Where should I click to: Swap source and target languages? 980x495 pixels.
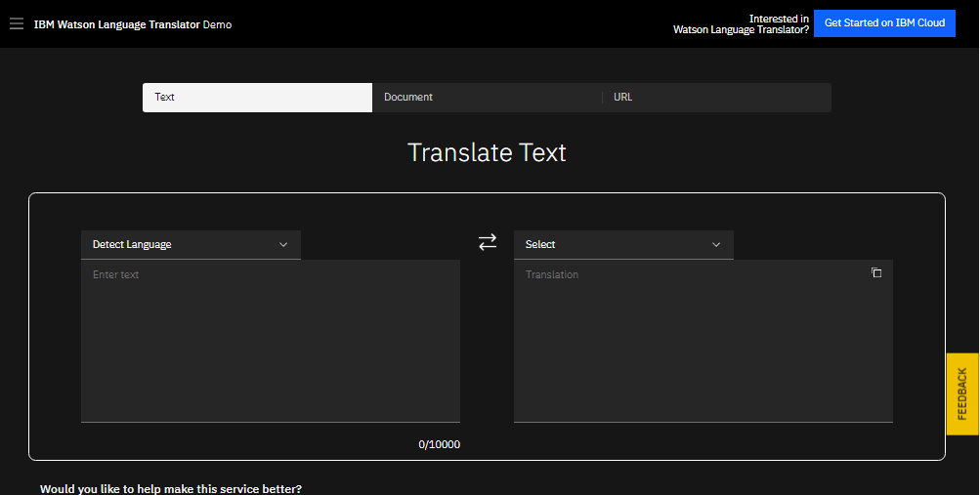coord(488,242)
